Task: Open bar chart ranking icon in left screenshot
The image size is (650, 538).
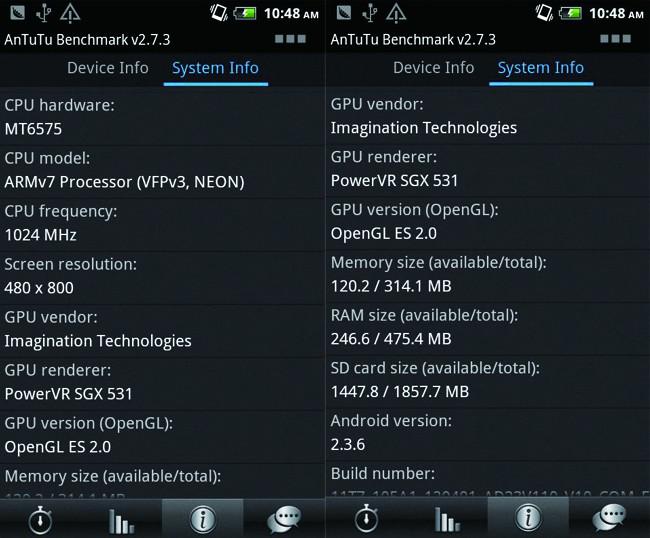Action: [121, 521]
